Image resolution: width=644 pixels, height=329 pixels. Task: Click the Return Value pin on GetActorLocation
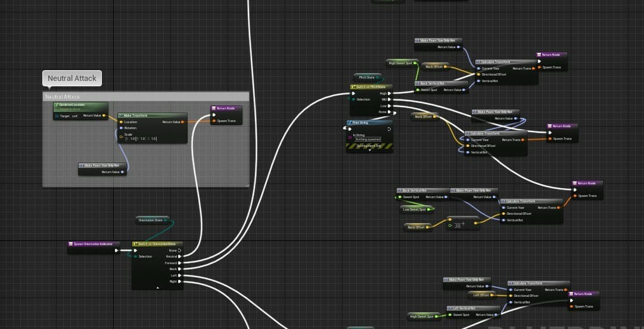104,115
